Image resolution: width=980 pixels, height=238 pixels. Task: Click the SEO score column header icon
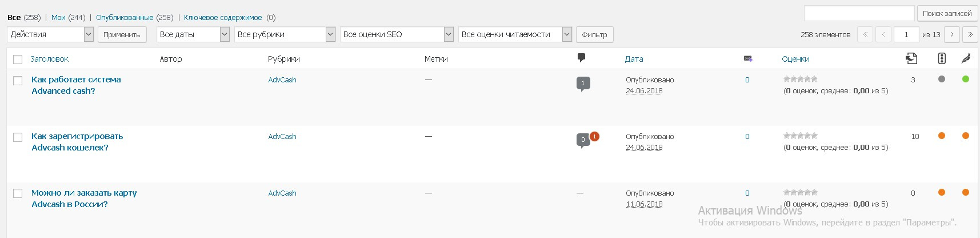point(942,58)
